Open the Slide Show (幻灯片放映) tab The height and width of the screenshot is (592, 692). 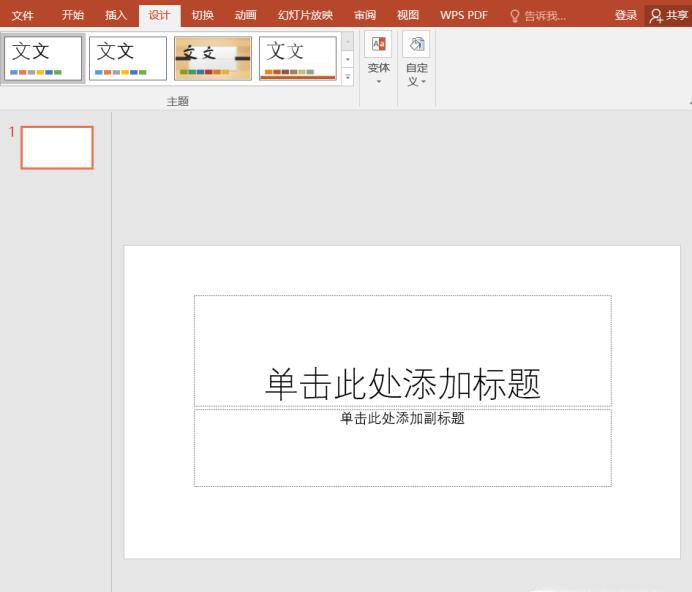pos(305,15)
